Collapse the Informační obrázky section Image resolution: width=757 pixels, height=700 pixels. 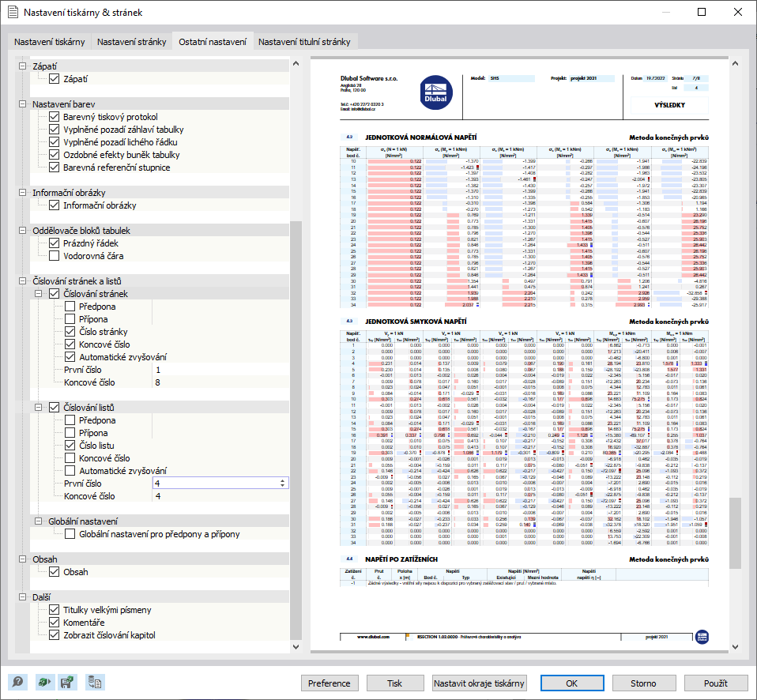click(x=22, y=192)
